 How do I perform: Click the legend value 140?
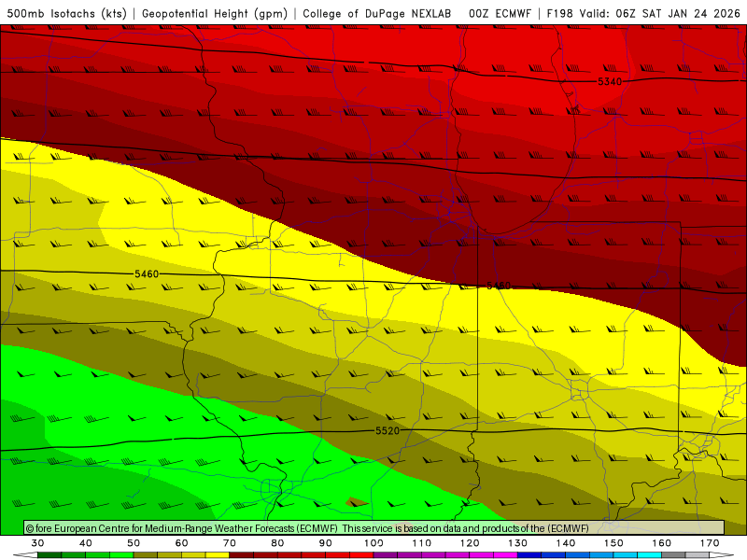(x=566, y=543)
